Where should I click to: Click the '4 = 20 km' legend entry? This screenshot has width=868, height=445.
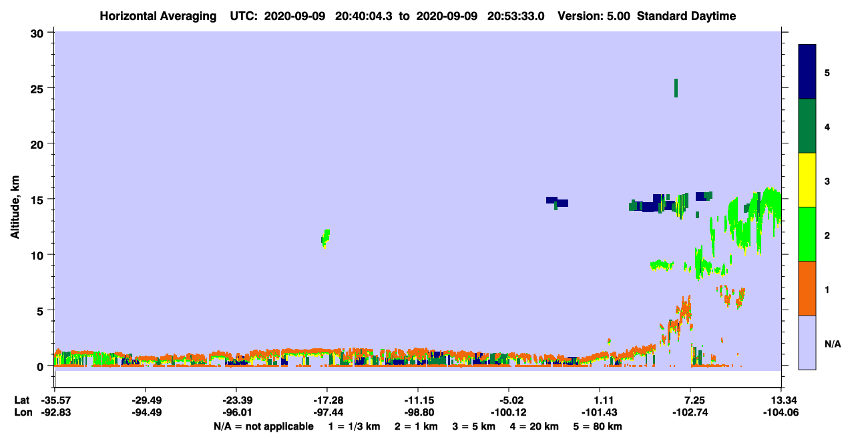(x=535, y=426)
